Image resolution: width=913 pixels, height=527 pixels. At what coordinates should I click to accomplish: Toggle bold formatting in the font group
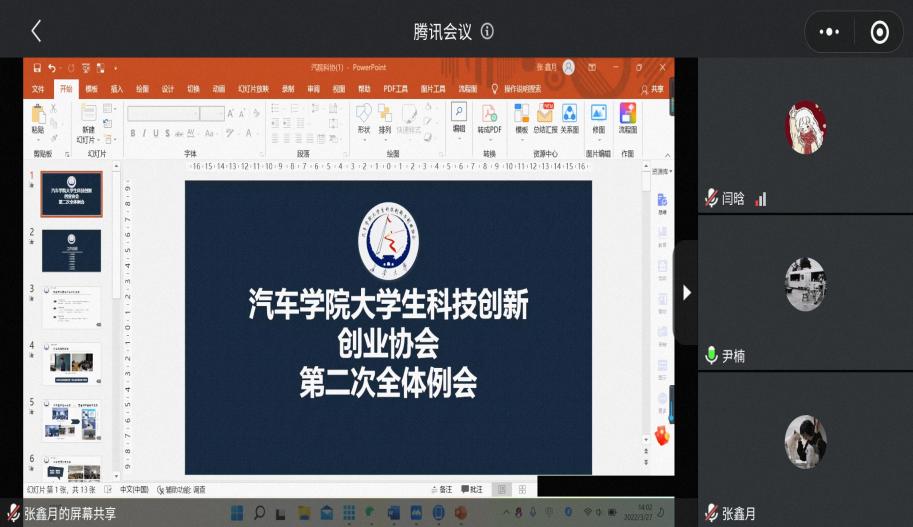coord(132,133)
